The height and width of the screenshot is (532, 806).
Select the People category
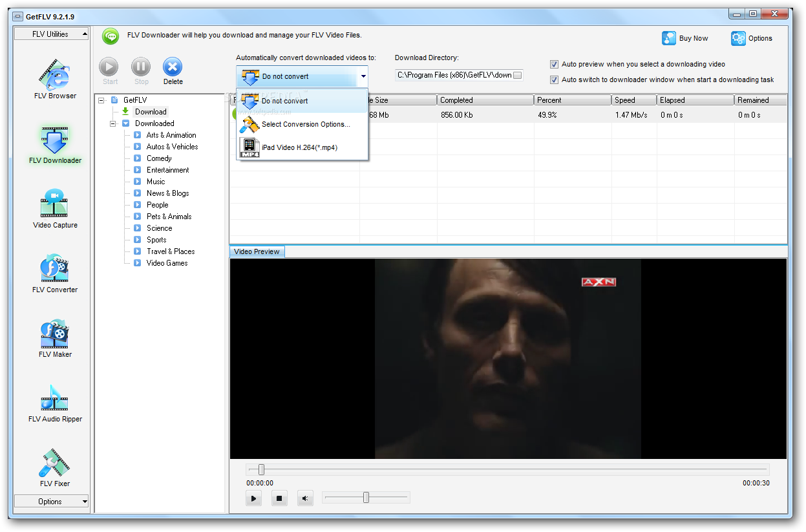coord(157,205)
